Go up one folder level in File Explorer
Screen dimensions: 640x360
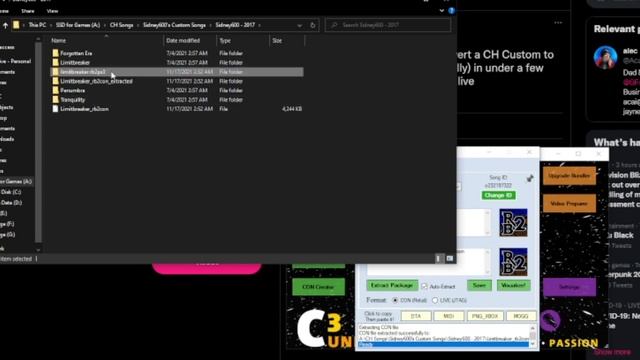(5, 25)
